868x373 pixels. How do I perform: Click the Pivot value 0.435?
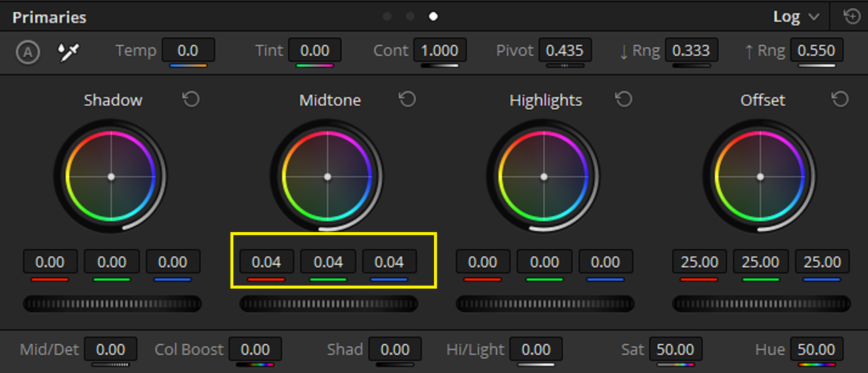(x=565, y=51)
